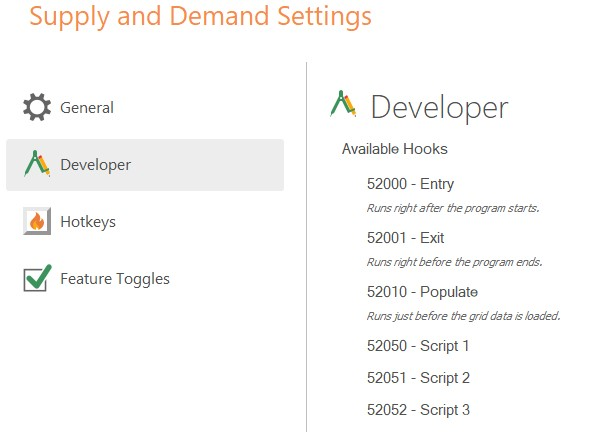Click 'Runs just before the grid data is loaded.'
This screenshot has width=593, height=432.
tap(463, 316)
